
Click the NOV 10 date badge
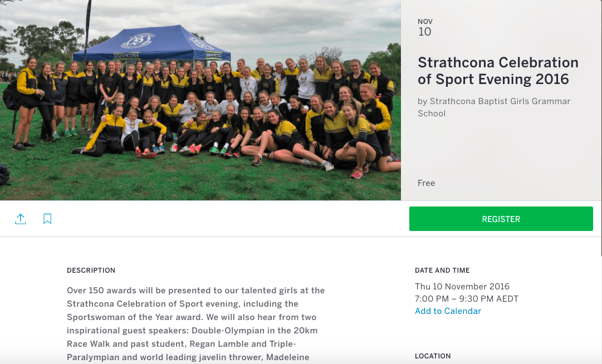[x=425, y=28]
